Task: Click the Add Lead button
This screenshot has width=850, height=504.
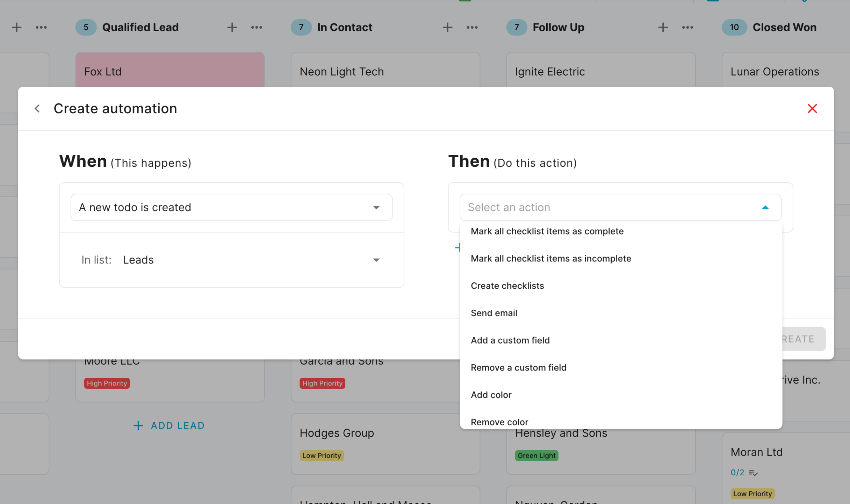Action: (x=169, y=425)
